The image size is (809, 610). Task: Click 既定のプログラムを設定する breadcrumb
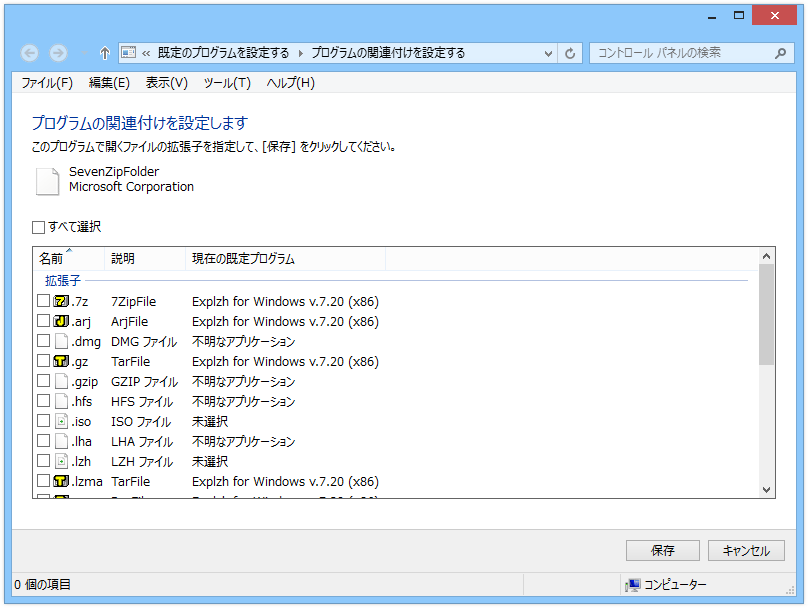click(223, 53)
